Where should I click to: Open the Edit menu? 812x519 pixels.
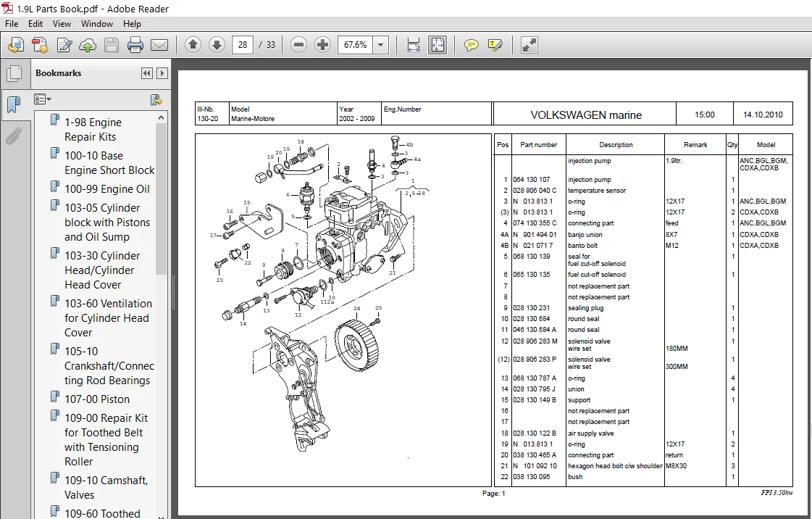[x=35, y=24]
